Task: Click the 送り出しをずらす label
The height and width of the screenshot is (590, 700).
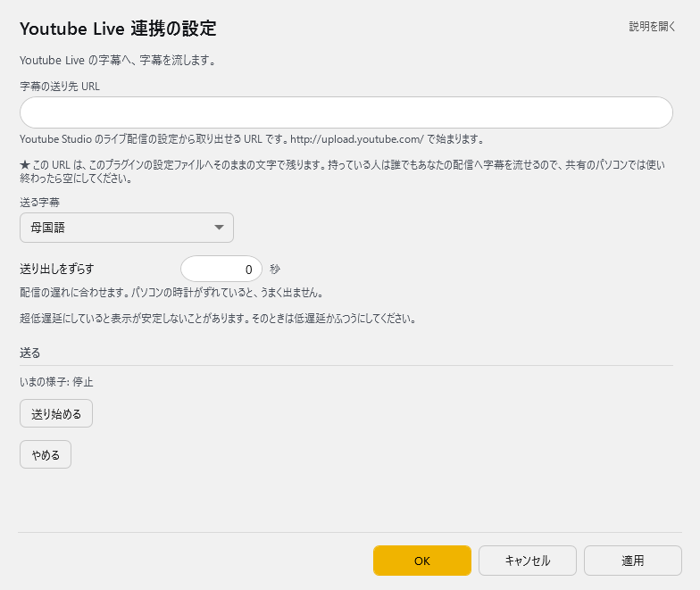Action: pyautogui.click(x=57, y=269)
